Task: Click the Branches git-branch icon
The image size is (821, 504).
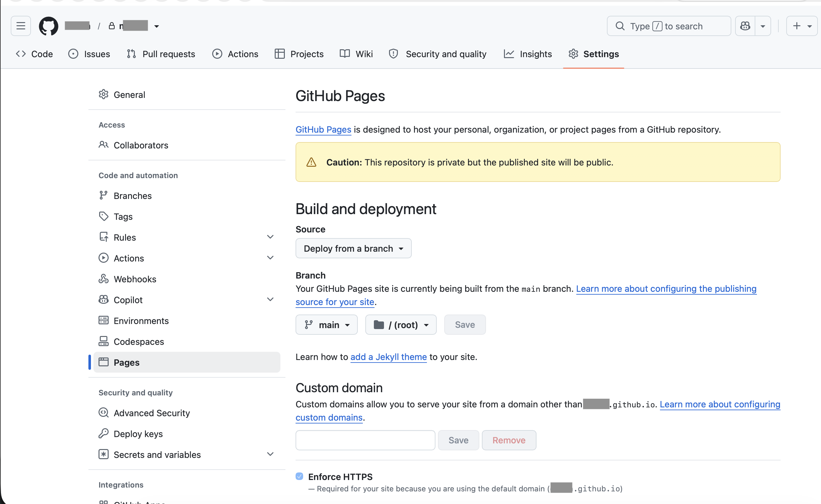Action: click(103, 195)
